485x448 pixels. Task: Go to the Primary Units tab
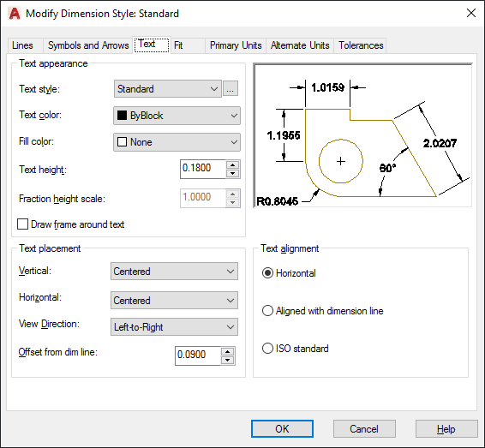(x=236, y=45)
